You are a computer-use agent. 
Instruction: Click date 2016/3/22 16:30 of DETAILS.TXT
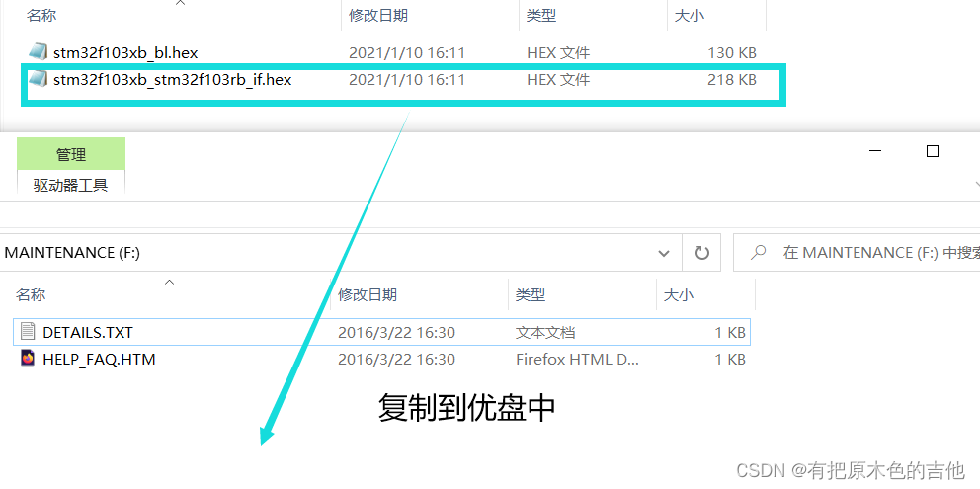point(396,332)
